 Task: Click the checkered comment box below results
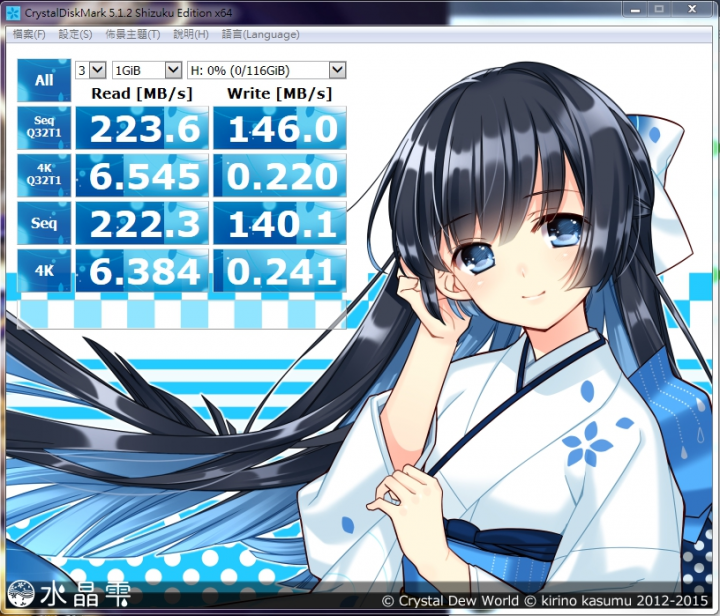tap(182, 314)
